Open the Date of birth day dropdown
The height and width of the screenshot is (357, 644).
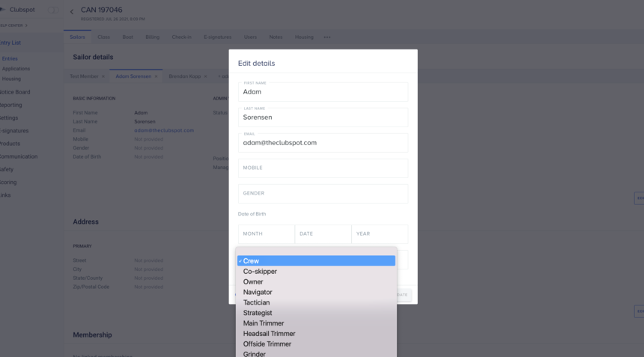click(323, 234)
